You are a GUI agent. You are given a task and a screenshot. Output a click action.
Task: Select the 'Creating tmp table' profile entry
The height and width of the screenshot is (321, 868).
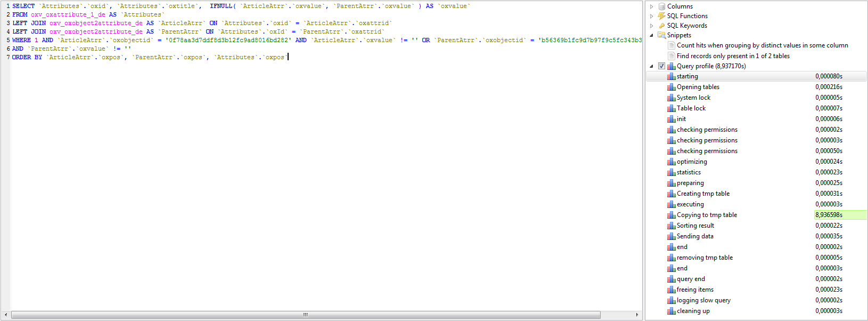click(703, 194)
